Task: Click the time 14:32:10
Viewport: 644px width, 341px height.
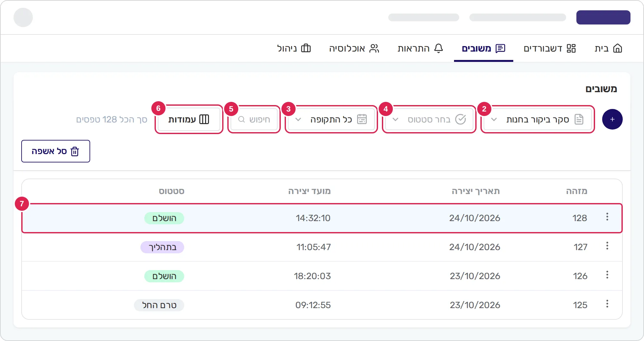Action: pyautogui.click(x=313, y=218)
